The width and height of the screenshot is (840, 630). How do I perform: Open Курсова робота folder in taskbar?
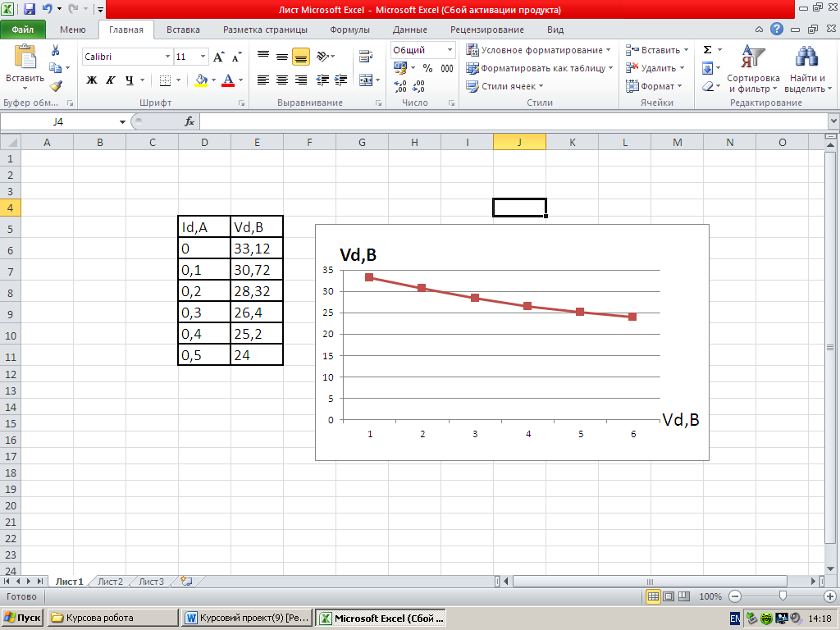[x=113, y=618]
